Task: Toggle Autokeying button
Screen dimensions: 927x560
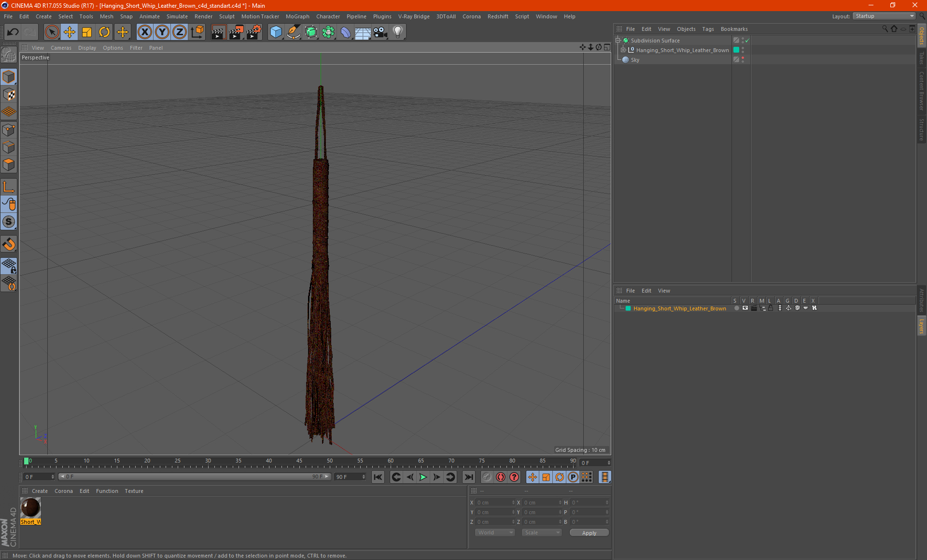Action: [514, 477]
